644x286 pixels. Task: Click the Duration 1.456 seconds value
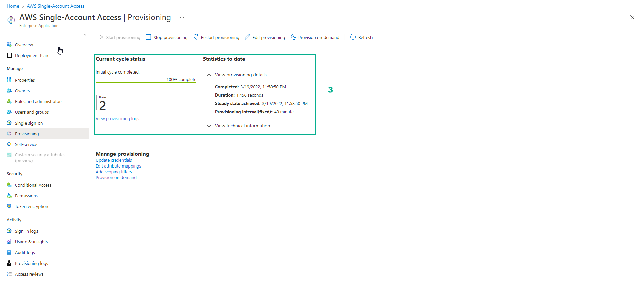click(x=250, y=95)
